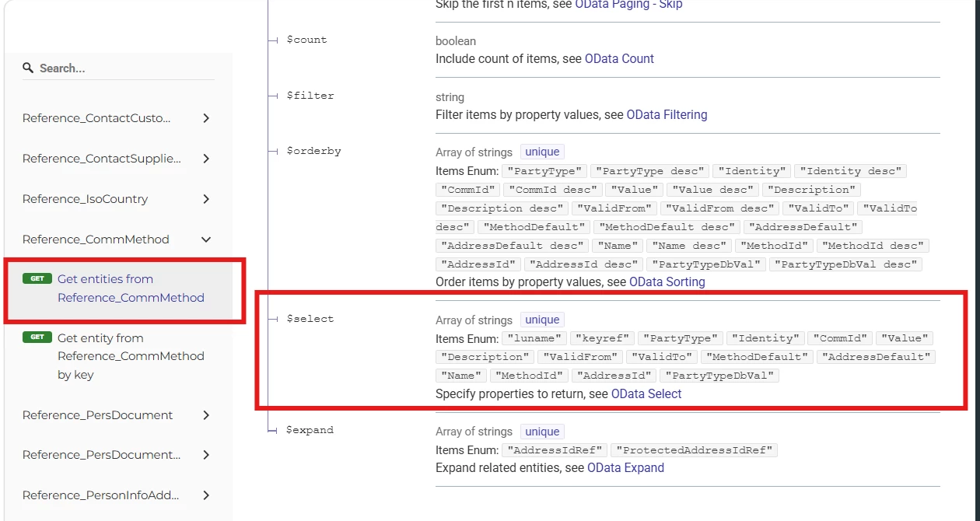
Task: Click unique badge in $expand row
Action: coord(542,432)
